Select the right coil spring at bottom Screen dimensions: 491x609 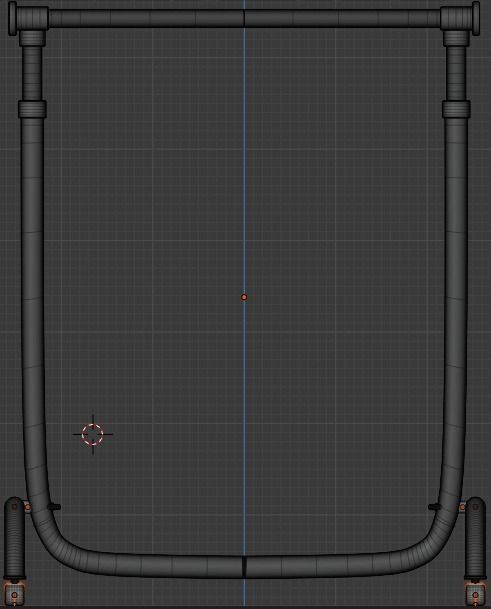click(475, 538)
